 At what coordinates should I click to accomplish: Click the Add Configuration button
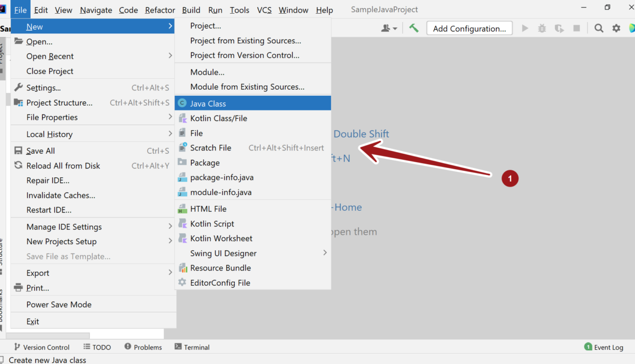tap(469, 27)
